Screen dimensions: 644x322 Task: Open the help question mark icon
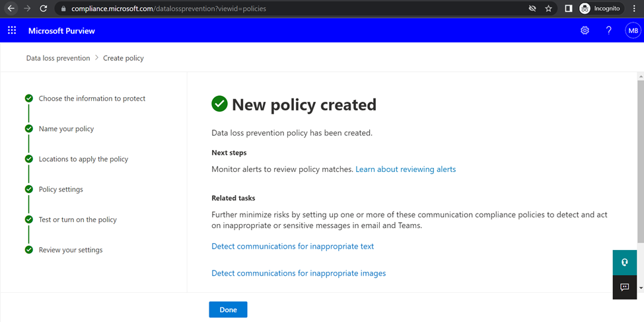(609, 30)
